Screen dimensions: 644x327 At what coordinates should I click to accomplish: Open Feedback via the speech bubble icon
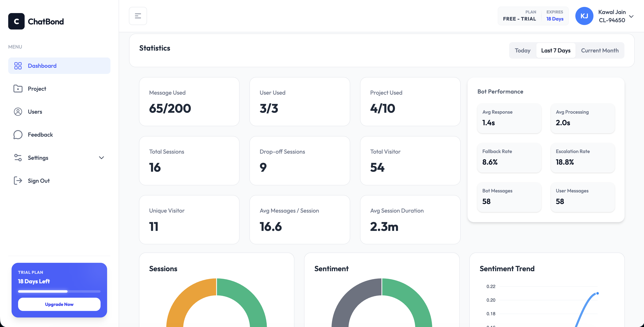click(18, 135)
